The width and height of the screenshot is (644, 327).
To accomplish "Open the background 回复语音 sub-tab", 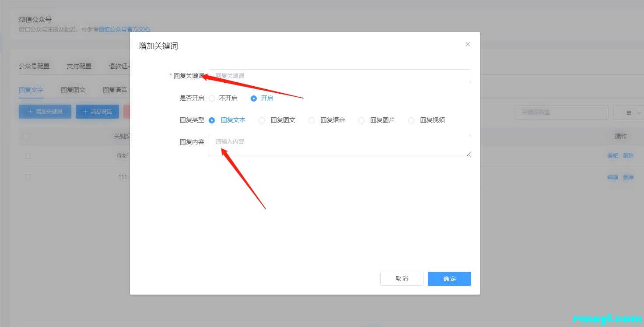I will point(115,90).
